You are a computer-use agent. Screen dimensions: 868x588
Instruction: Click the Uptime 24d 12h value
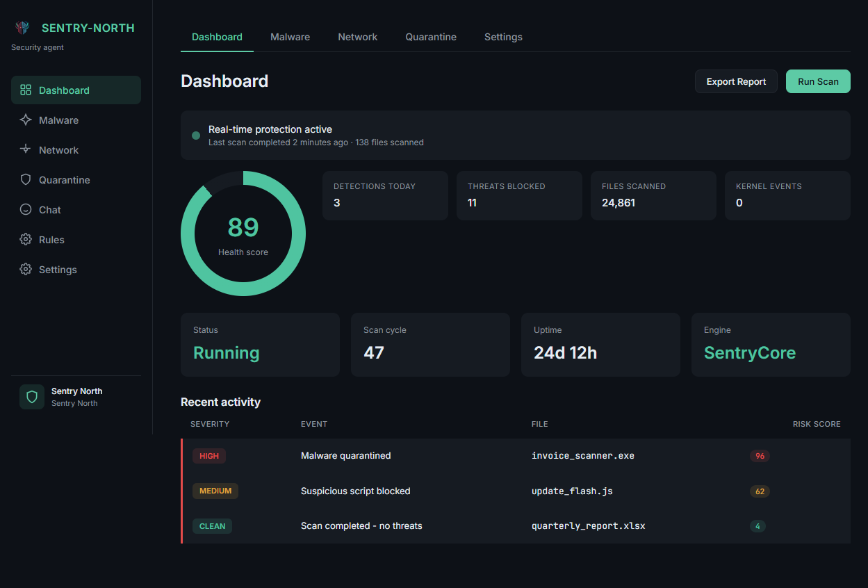click(x=565, y=352)
